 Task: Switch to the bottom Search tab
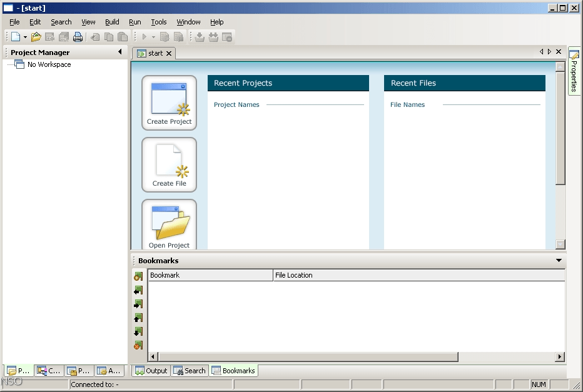tap(190, 371)
